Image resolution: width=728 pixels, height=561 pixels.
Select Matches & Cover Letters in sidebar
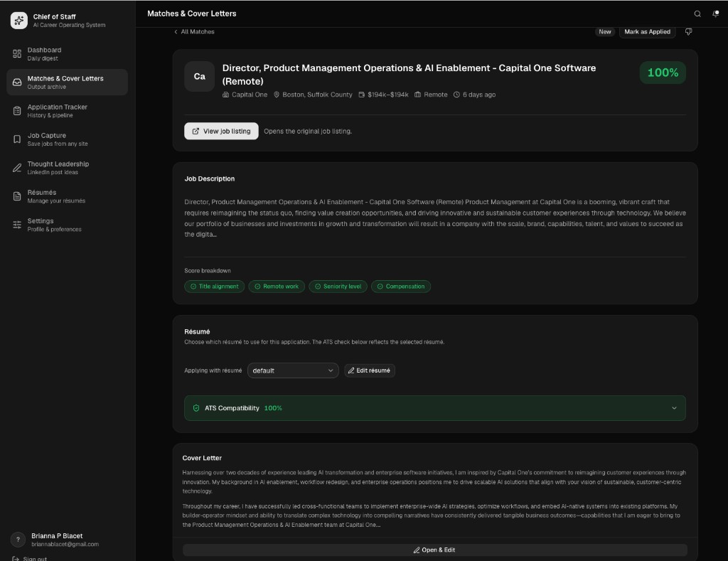[68, 82]
